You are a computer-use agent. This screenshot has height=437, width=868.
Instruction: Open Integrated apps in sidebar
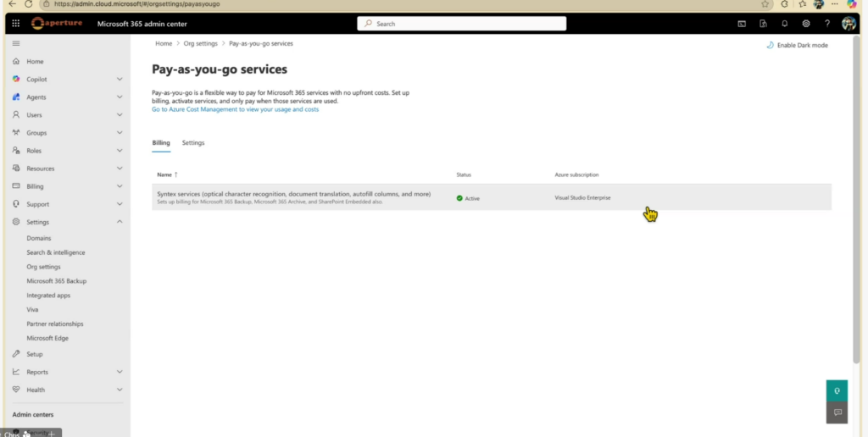click(48, 296)
